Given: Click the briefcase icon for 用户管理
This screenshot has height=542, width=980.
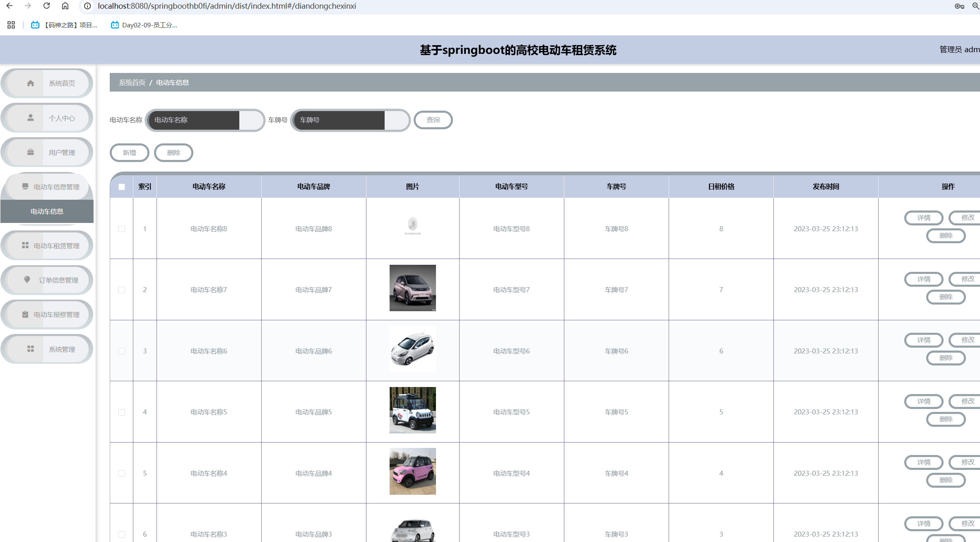Looking at the screenshot, I should pos(30,152).
